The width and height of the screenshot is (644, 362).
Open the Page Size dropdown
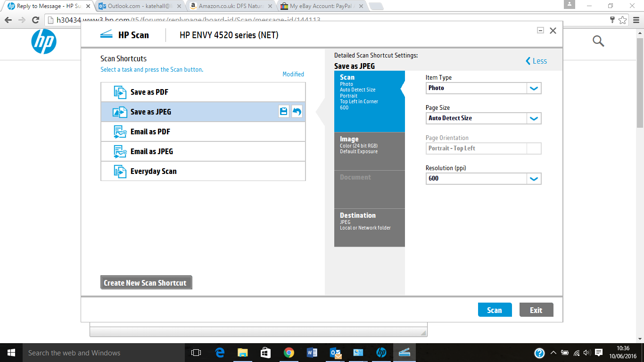483,118
